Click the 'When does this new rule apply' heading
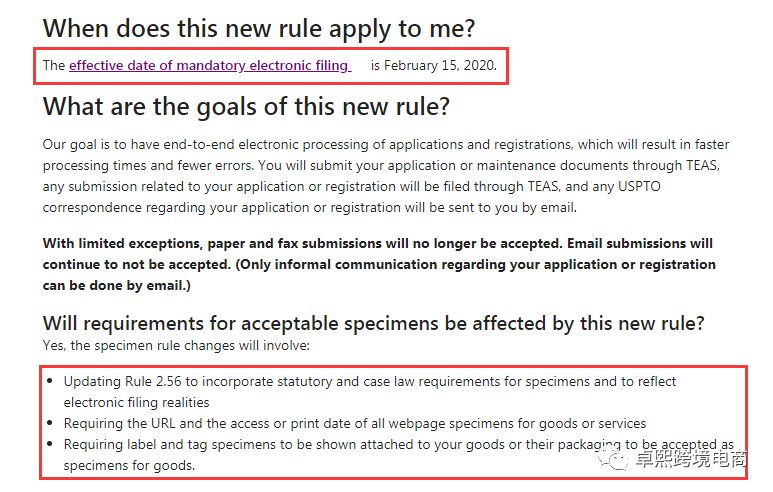Viewport: 773px width, 492px height. pyautogui.click(x=258, y=28)
